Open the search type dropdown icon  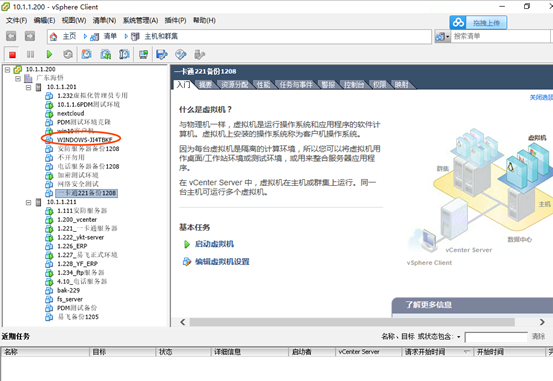[443, 36]
